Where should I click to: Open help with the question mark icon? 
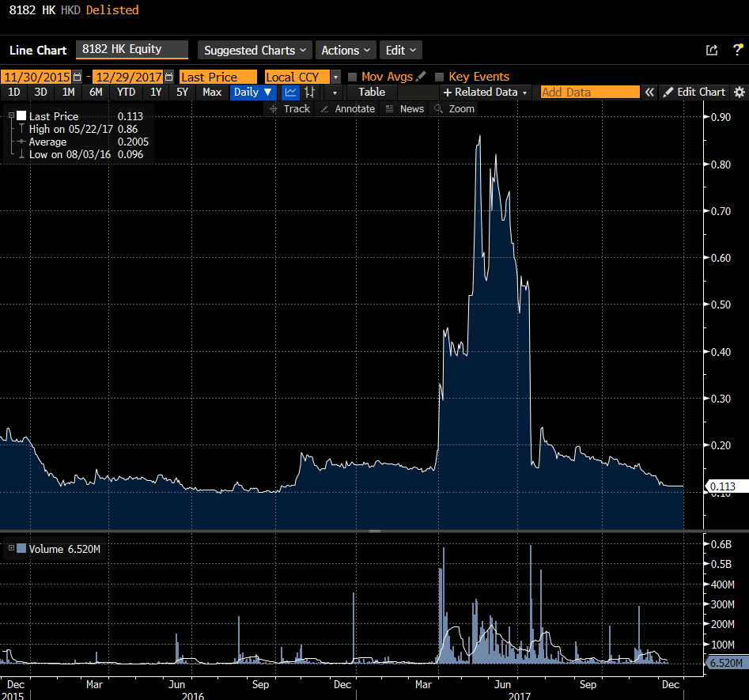pyautogui.click(x=738, y=50)
